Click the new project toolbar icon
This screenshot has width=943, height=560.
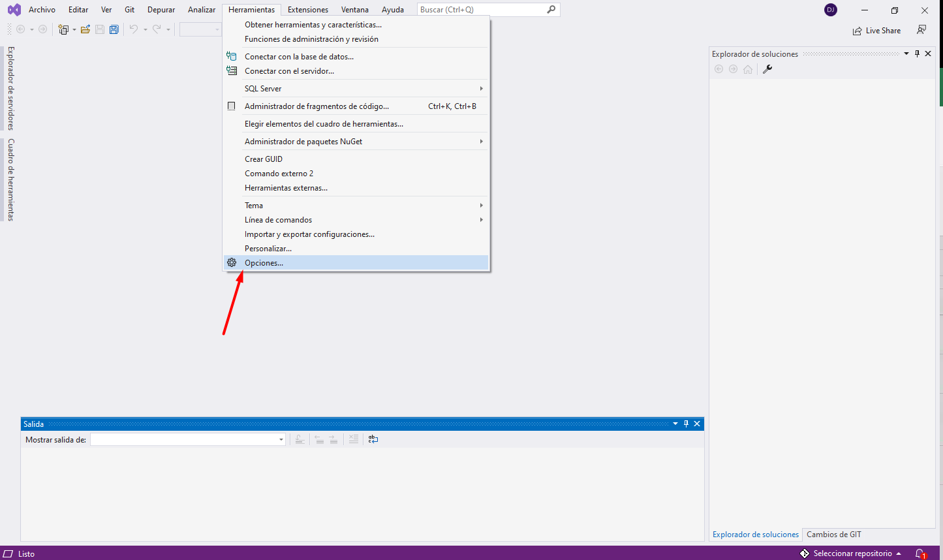63,29
